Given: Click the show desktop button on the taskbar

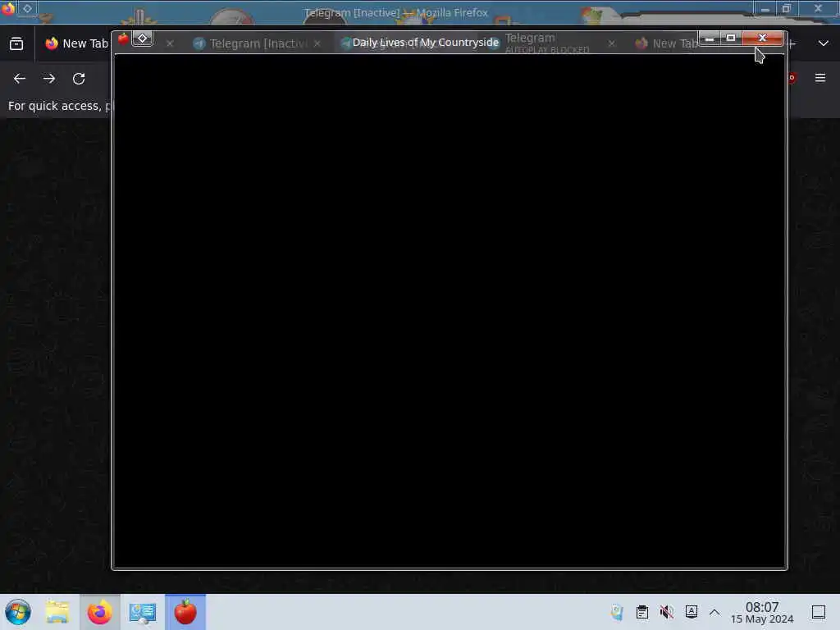Looking at the screenshot, I should (x=818, y=612).
